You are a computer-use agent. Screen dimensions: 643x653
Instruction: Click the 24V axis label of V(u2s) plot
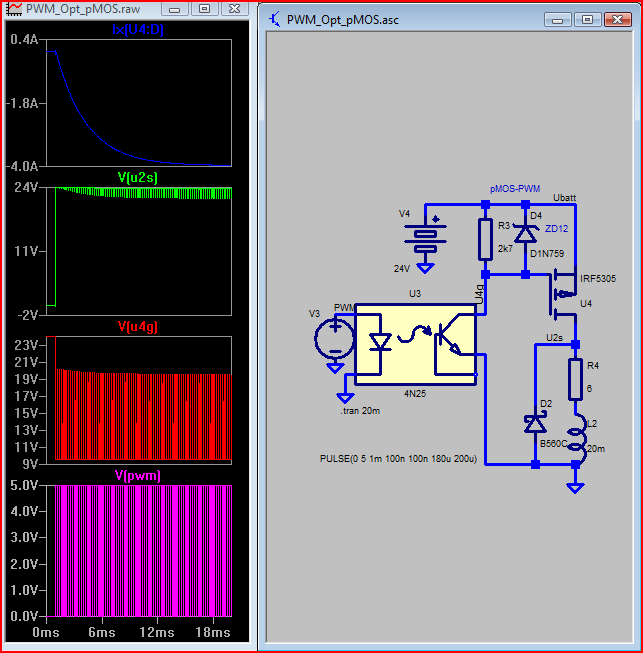[26, 187]
